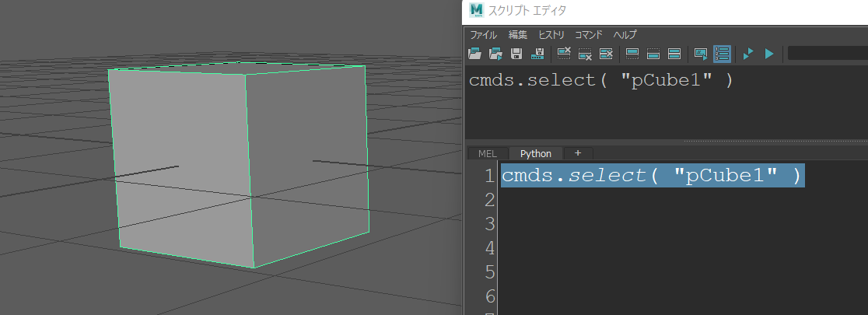Show both history and input panes
The image size is (868, 315).
click(674, 54)
